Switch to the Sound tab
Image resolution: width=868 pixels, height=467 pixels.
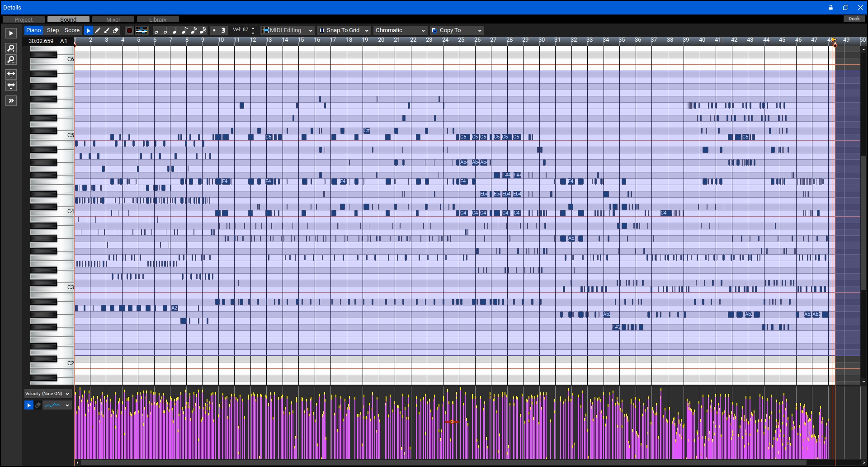(68, 19)
